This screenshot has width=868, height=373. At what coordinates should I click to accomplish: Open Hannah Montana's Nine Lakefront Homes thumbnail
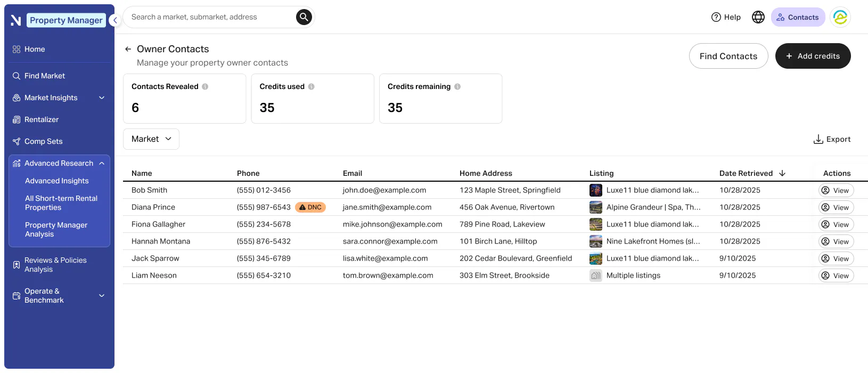pos(596,241)
